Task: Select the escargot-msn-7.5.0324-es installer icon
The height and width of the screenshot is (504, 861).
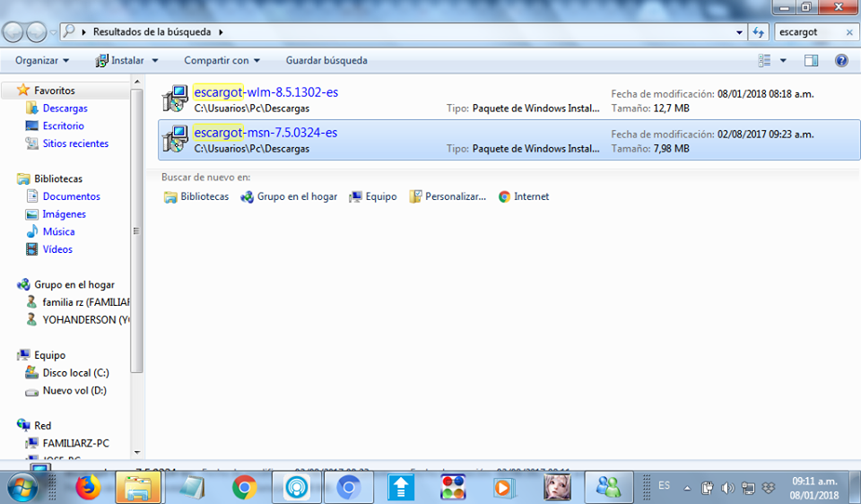Action: pyautogui.click(x=175, y=139)
